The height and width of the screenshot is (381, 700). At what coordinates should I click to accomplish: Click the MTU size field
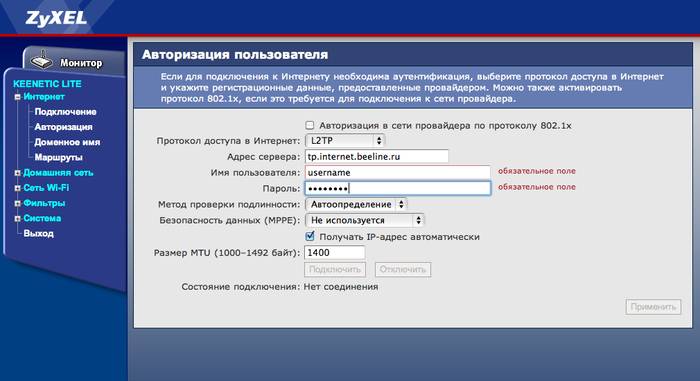coord(334,253)
